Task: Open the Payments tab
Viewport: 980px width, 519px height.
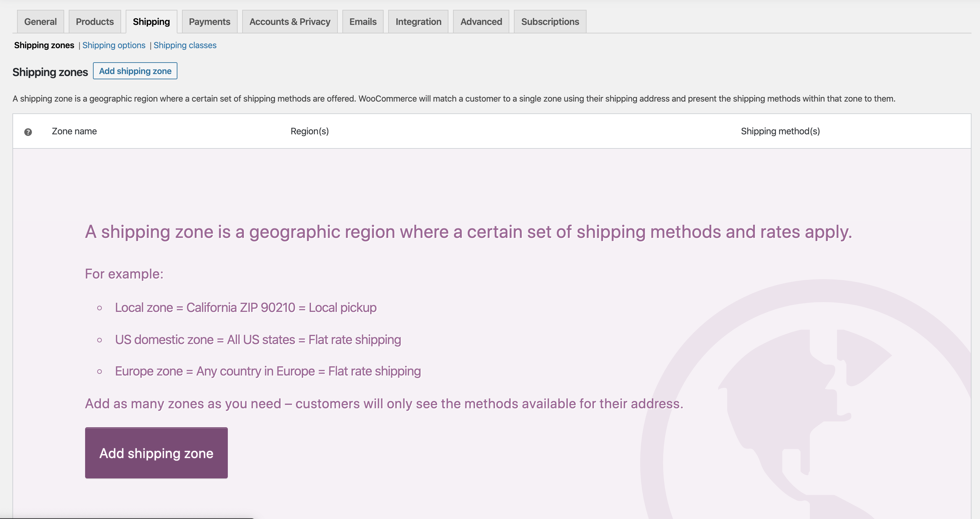Action: (209, 22)
